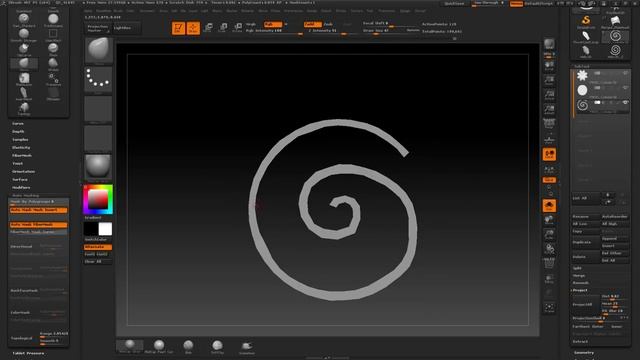Select the Move transform icon in top shelf
This screenshot has width=640, height=360.
tap(208, 28)
